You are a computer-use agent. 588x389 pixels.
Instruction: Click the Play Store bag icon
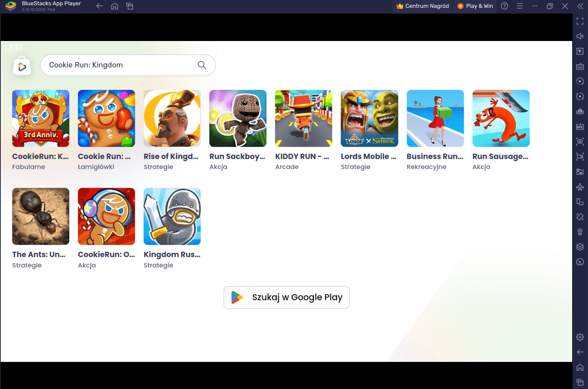coord(22,66)
